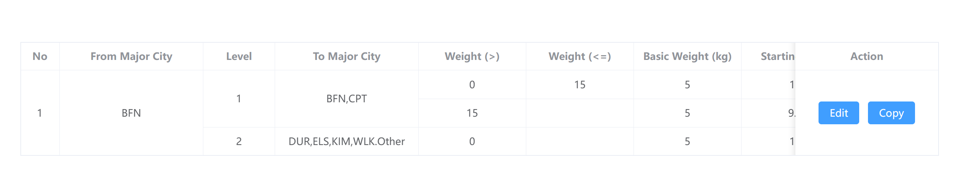Select the No column header
Image resolution: width=980 pixels, height=191 pixels.
[40, 56]
